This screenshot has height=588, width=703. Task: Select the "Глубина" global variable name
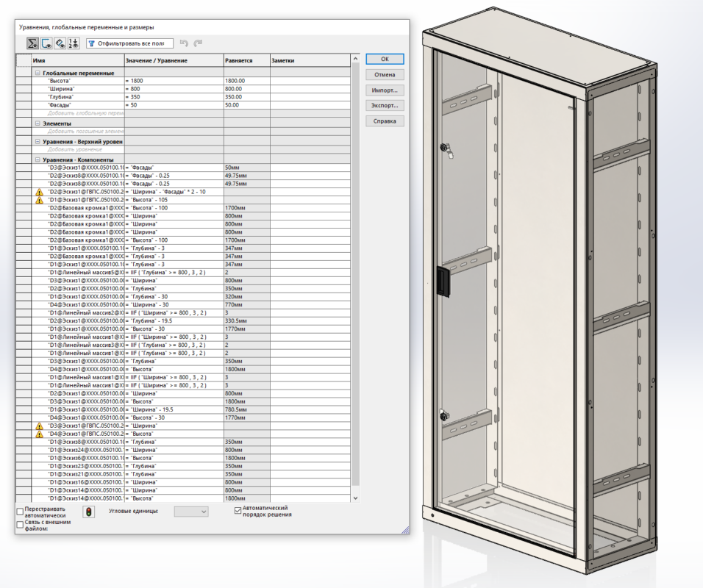(x=60, y=97)
